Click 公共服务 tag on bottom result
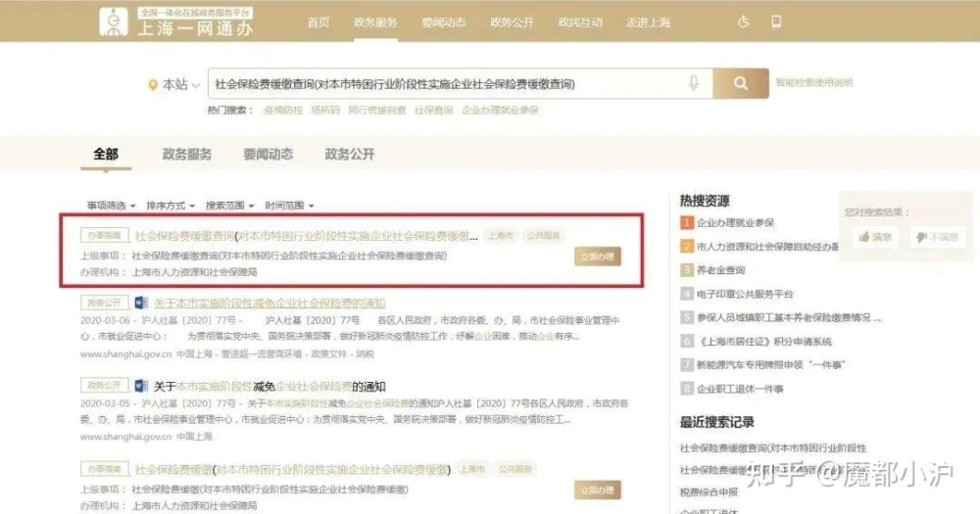Screen dimensions: 980x514 (x=515, y=468)
